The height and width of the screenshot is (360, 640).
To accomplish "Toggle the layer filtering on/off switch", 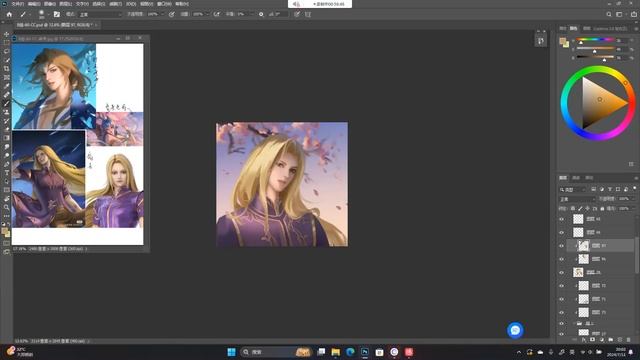I will (x=634, y=189).
